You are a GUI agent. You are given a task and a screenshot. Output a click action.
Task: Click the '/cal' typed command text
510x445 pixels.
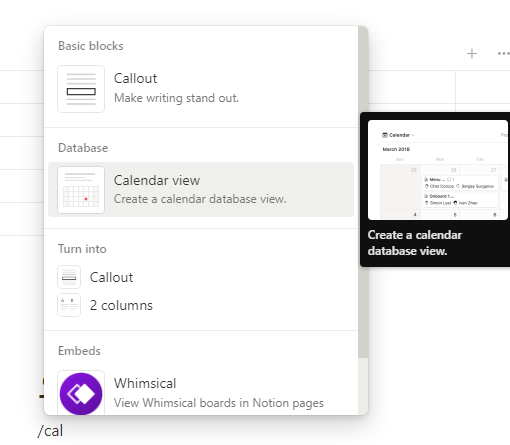coord(50,431)
